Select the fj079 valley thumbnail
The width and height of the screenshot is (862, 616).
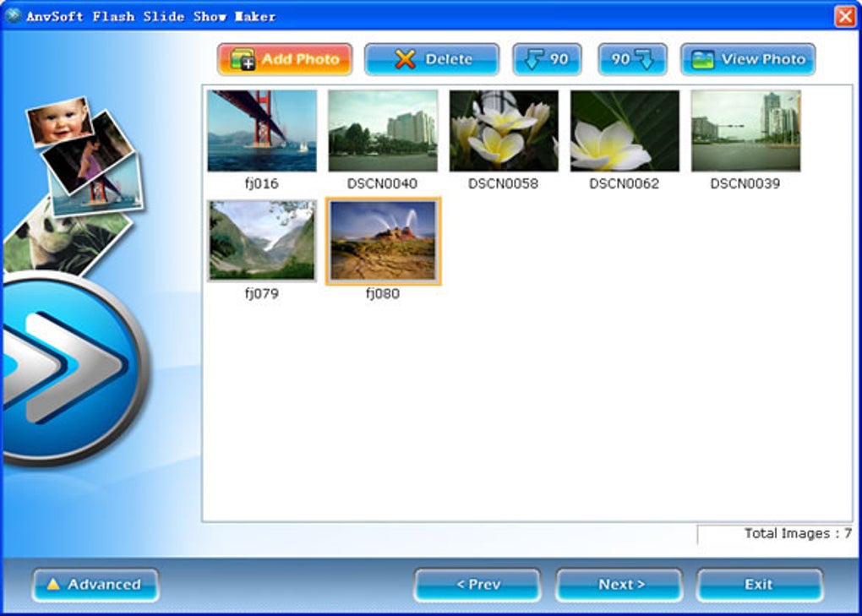[x=262, y=241]
